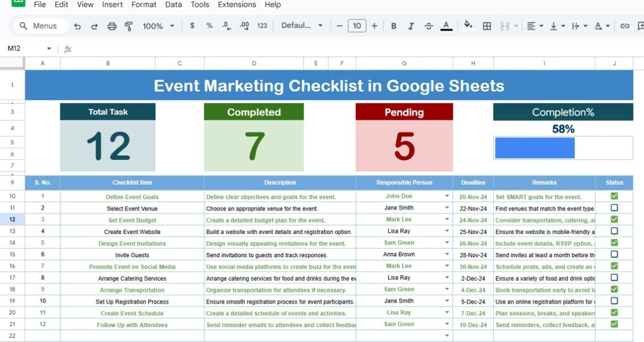This screenshot has width=644, height=342.
Task: Increase decimal places icon
Action: coord(244,26)
